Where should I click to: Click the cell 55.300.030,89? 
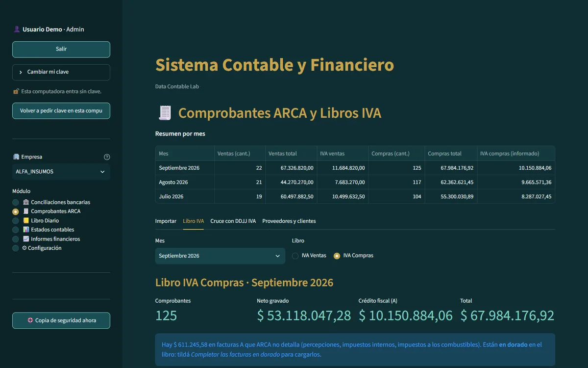tap(451, 197)
